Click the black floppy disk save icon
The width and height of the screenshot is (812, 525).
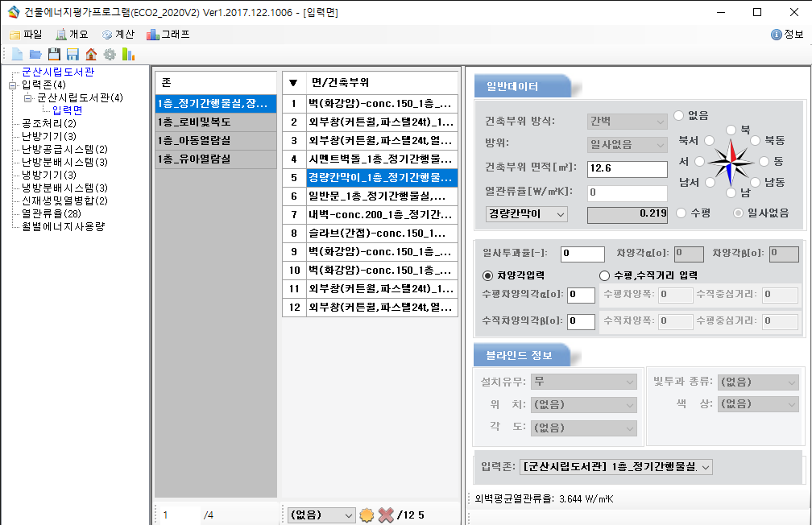click(x=54, y=55)
